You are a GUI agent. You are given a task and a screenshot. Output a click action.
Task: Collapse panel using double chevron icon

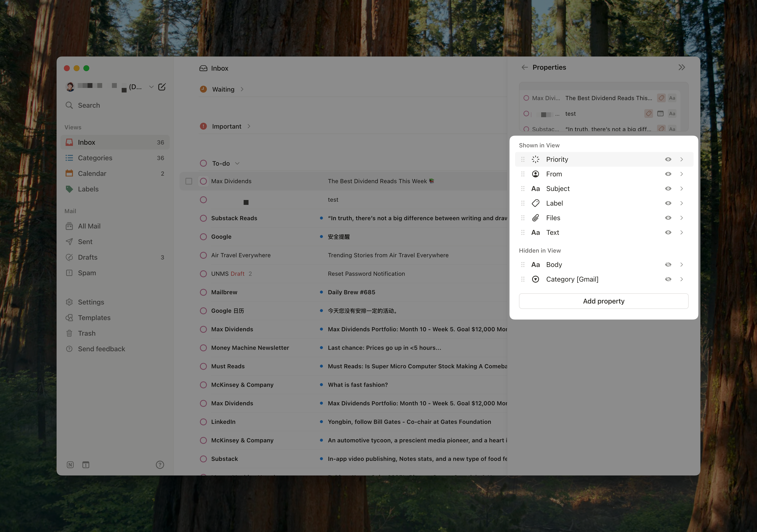(681, 67)
